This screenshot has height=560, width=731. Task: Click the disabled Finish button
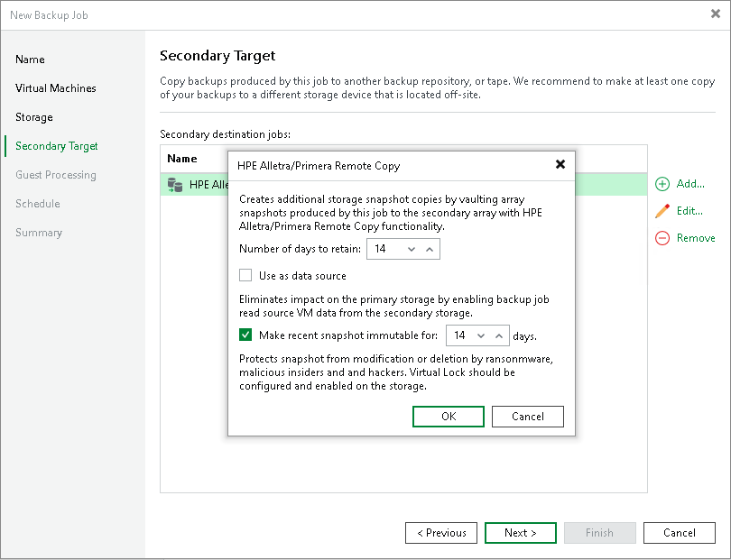(599, 533)
